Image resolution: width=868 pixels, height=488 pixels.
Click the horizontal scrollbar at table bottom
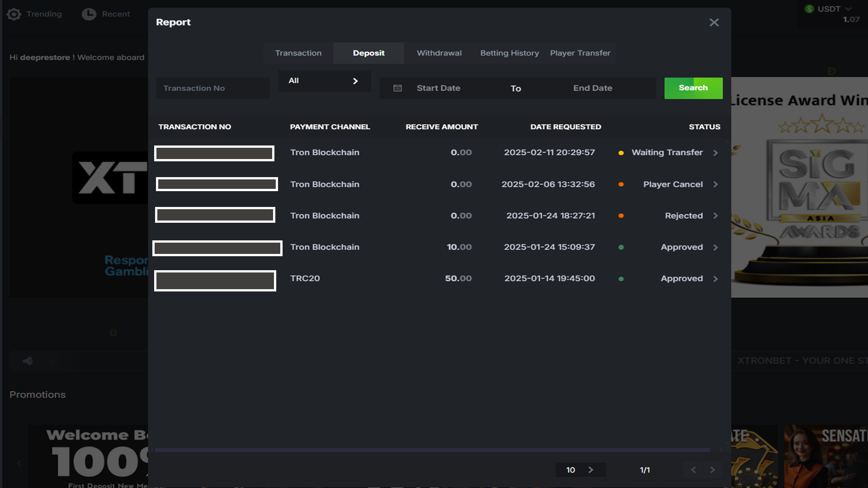pyautogui.click(x=432, y=450)
